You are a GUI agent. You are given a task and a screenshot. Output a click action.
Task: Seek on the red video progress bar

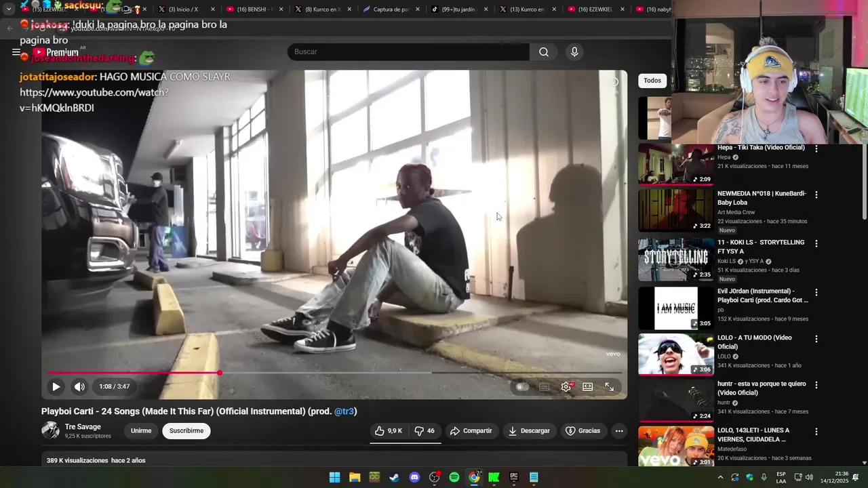334,373
